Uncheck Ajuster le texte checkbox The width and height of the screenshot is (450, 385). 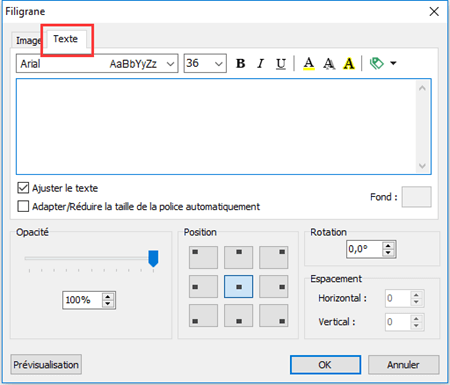(23, 188)
